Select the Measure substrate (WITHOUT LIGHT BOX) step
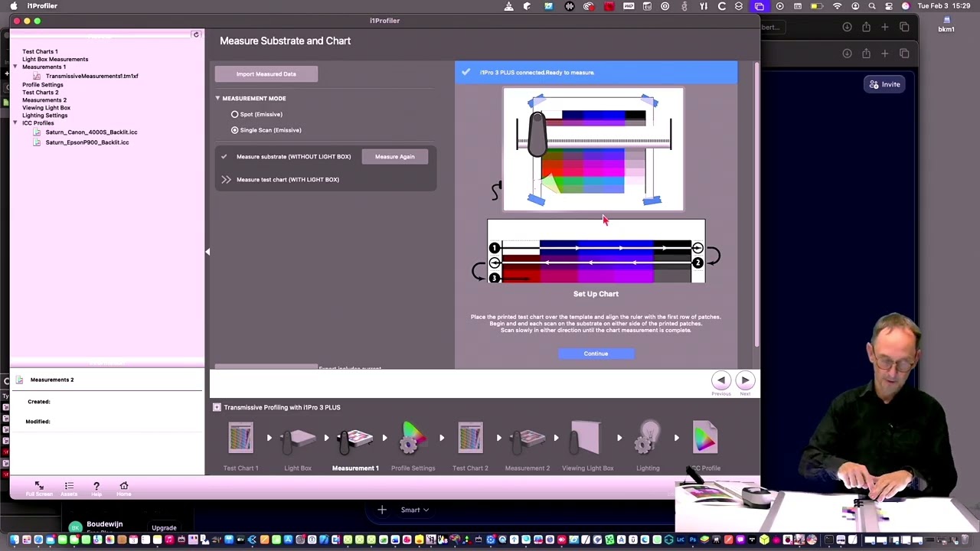This screenshot has width=980, height=551. [x=293, y=157]
